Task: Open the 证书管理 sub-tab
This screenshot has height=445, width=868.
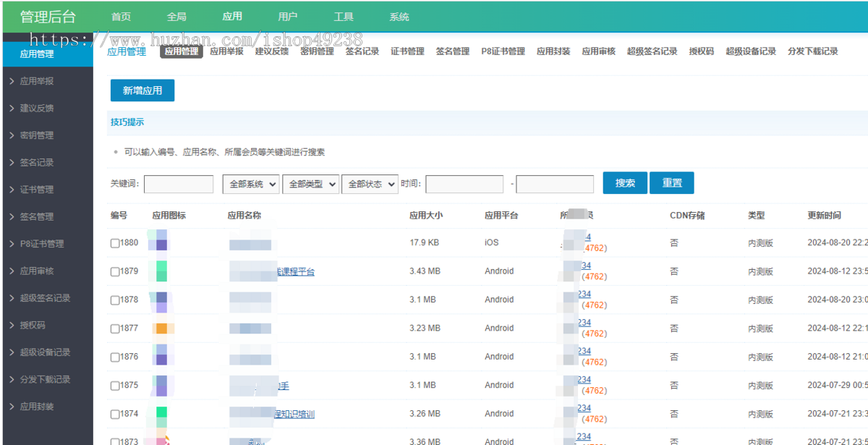Action: pyautogui.click(x=407, y=51)
